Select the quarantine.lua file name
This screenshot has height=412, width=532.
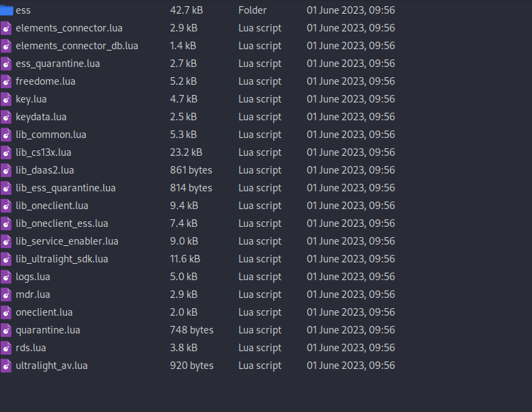click(x=48, y=330)
